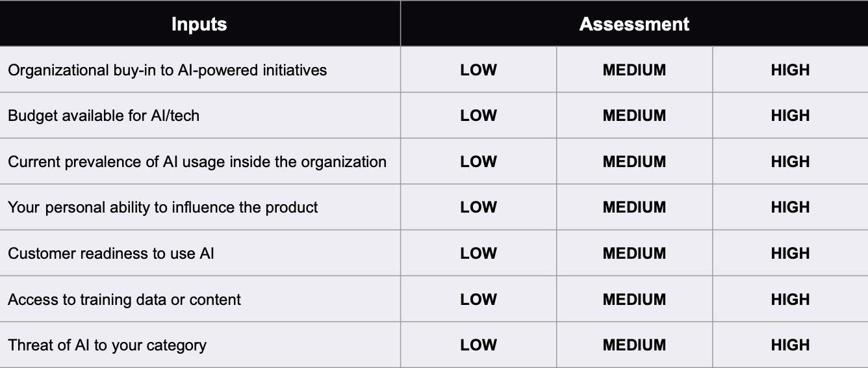Click the Assessment column header
Screen dimensions: 868x368
pyautogui.click(x=634, y=24)
